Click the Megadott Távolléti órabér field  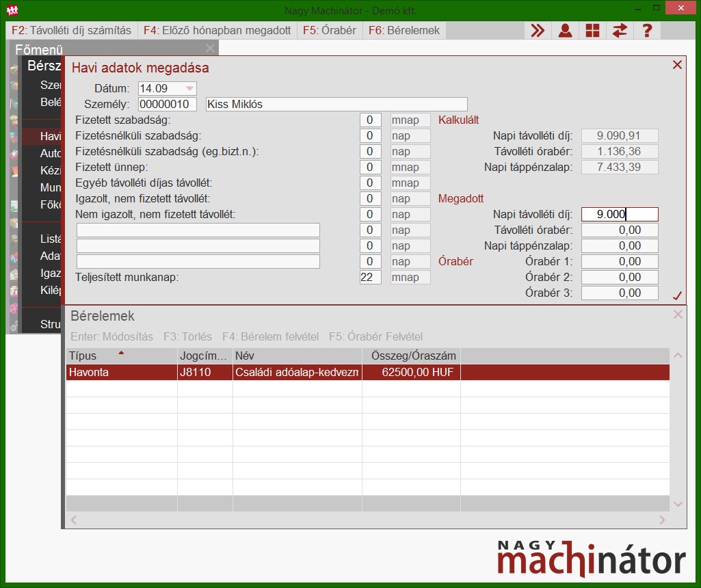[620, 230]
